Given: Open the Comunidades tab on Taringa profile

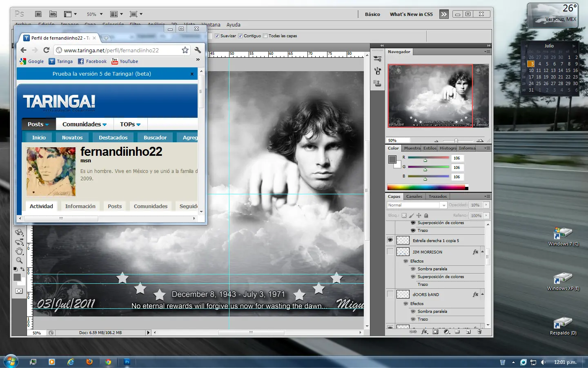Looking at the screenshot, I should point(151,206).
